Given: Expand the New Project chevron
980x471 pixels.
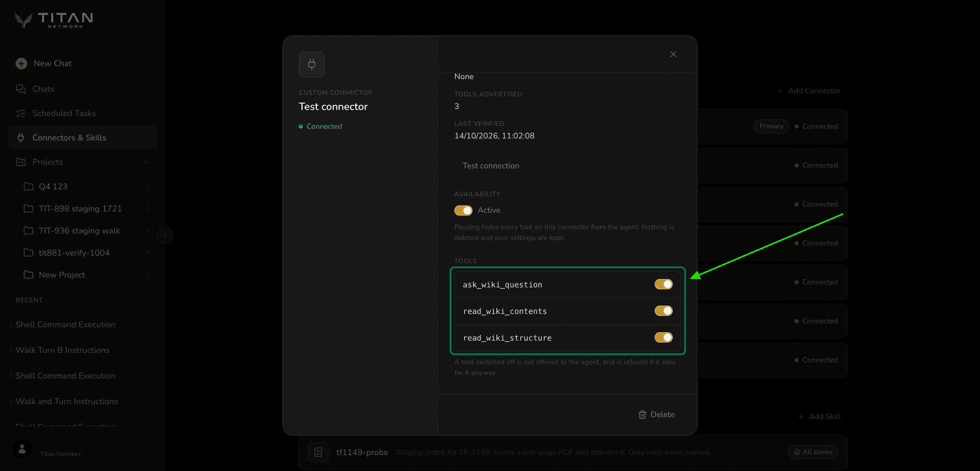Looking at the screenshot, I should tap(148, 275).
